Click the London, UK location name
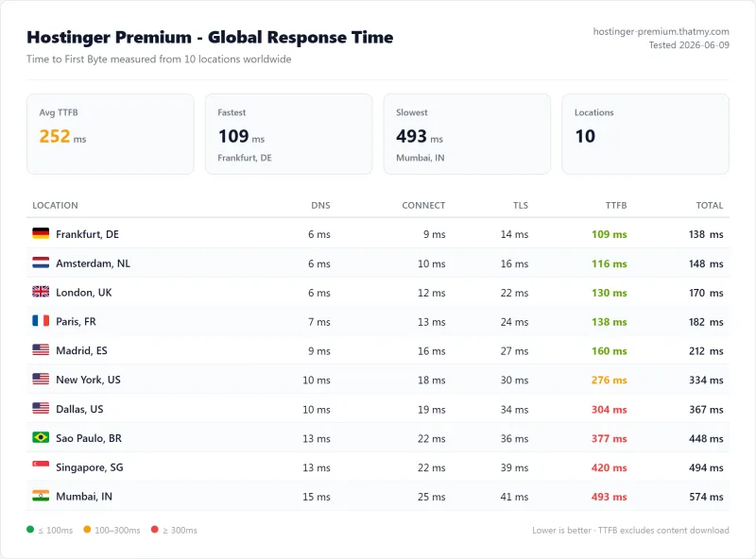 [84, 293]
